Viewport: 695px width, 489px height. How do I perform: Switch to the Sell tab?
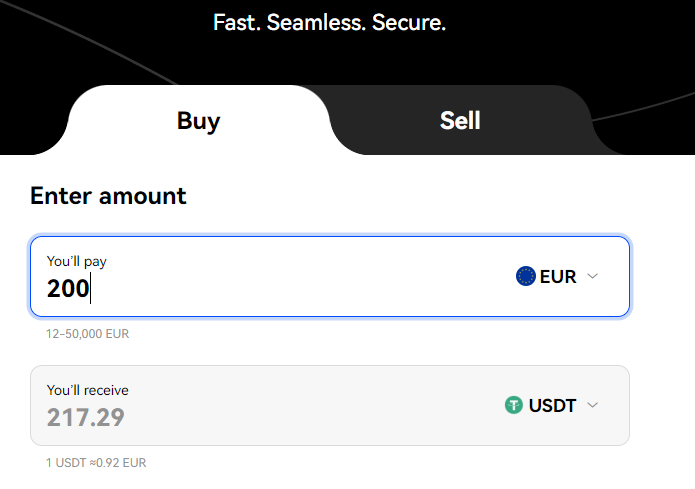click(460, 120)
